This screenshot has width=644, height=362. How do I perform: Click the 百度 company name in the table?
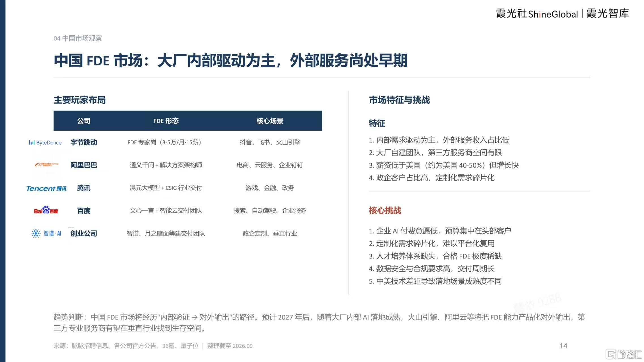tap(84, 211)
